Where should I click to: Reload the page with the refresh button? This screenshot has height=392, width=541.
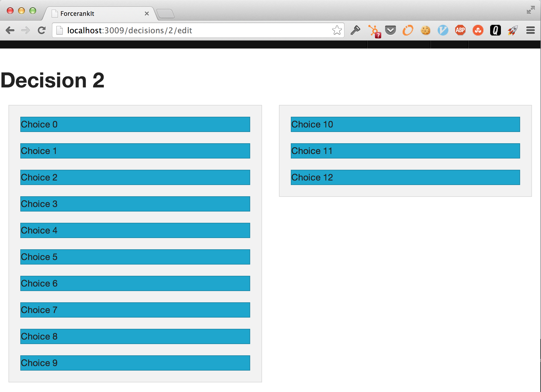tap(42, 30)
